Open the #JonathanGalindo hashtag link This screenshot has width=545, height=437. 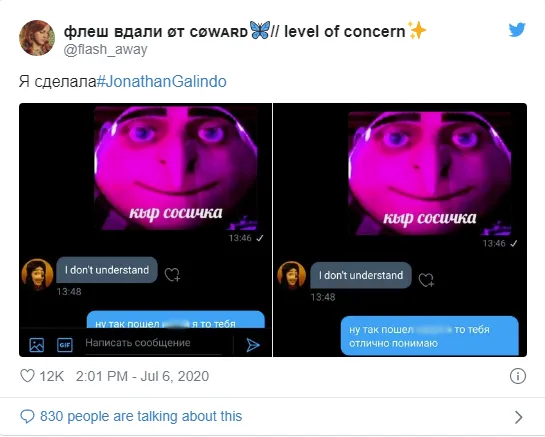162,81
